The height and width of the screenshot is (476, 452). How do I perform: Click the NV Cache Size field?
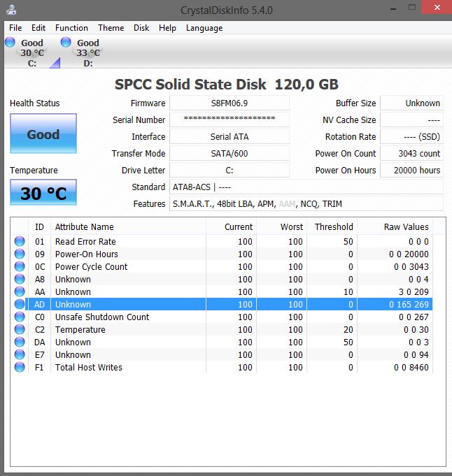coord(411,120)
